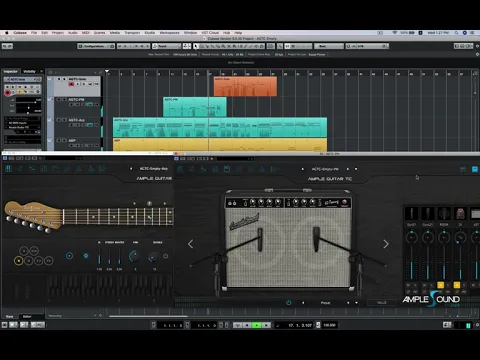The height and width of the screenshot is (360, 480).
Task: Click Record in the transport bar
Action: click(x=266, y=325)
